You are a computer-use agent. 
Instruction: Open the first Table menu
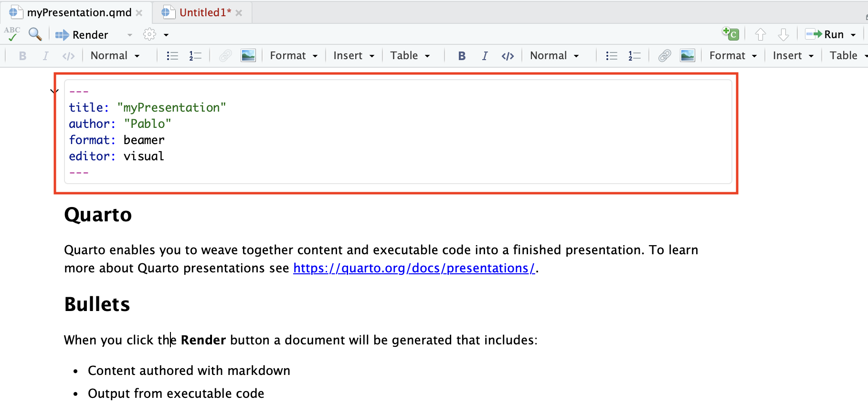point(410,56)
